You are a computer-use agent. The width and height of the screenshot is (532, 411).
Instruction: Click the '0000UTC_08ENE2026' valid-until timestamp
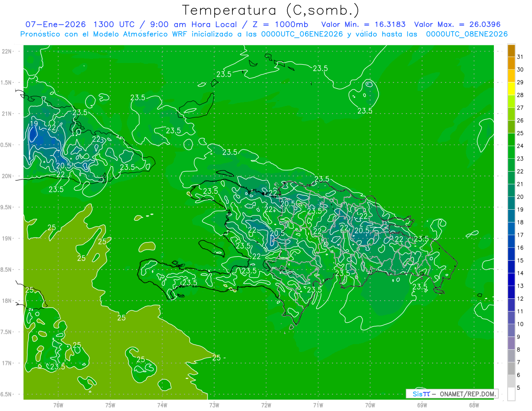pyautogui.click(x=466, y=34)
